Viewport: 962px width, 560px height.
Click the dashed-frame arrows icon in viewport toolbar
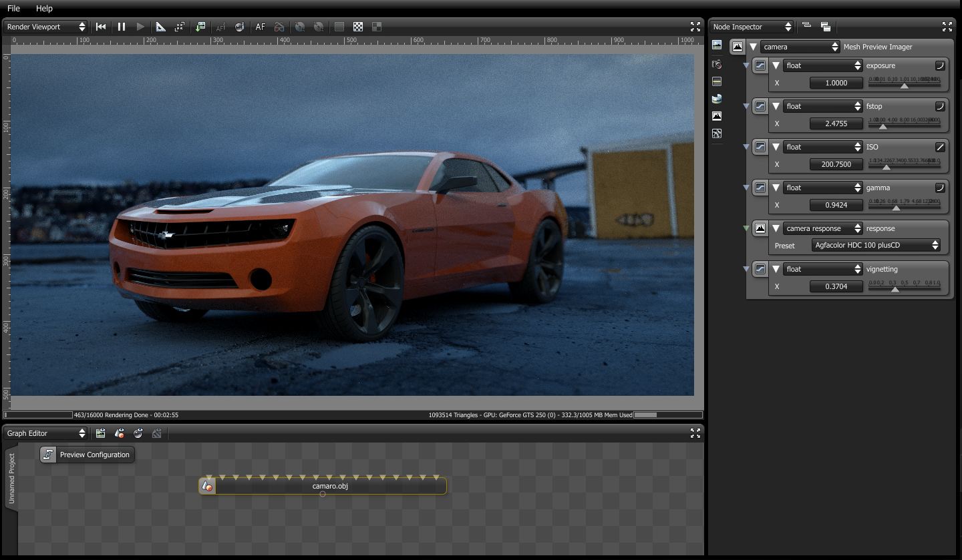pos(180,27)
